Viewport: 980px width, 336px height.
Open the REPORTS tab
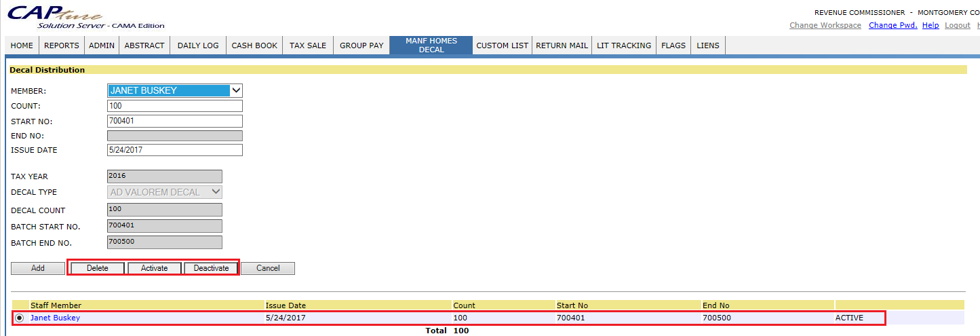coord(61,45)
